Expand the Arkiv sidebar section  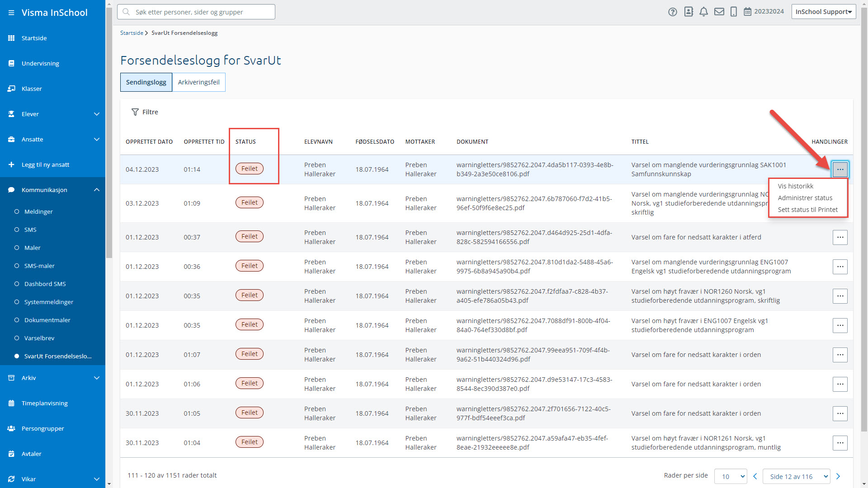coord(96,378)
